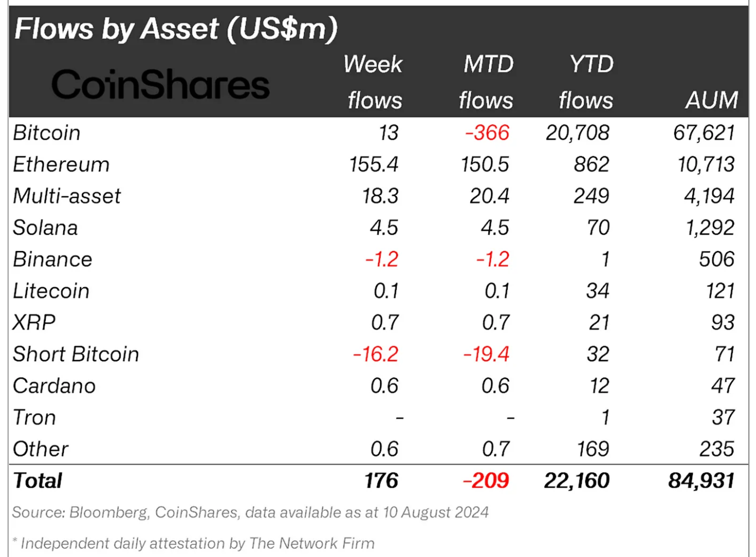The image size is (756, 557).
Task: Select the Solana row label
Action: 45,228
